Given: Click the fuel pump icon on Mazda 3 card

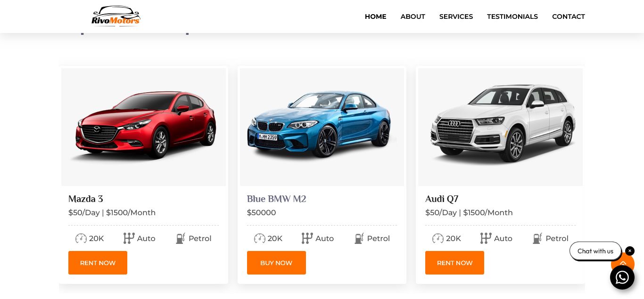Looking at the screenshot, I should (180, 239).
